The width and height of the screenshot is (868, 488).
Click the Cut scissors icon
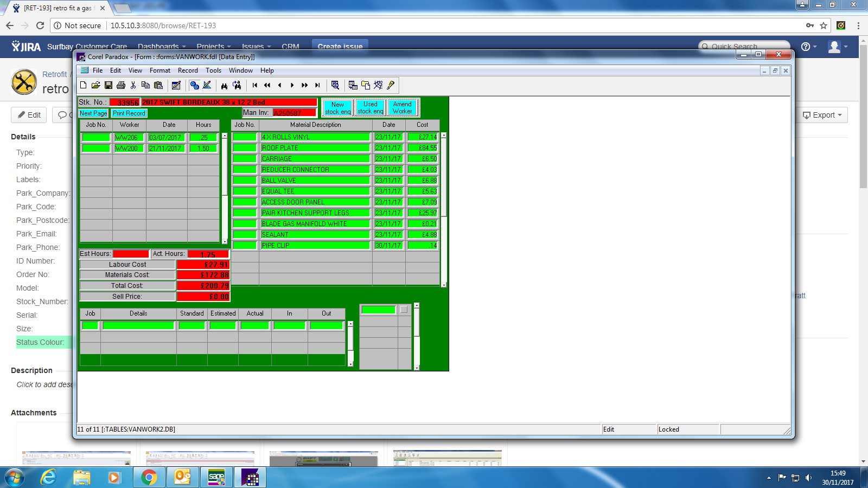pos(133,85)
